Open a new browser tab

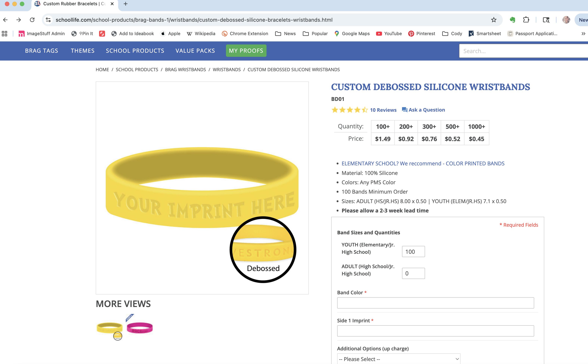125,4
